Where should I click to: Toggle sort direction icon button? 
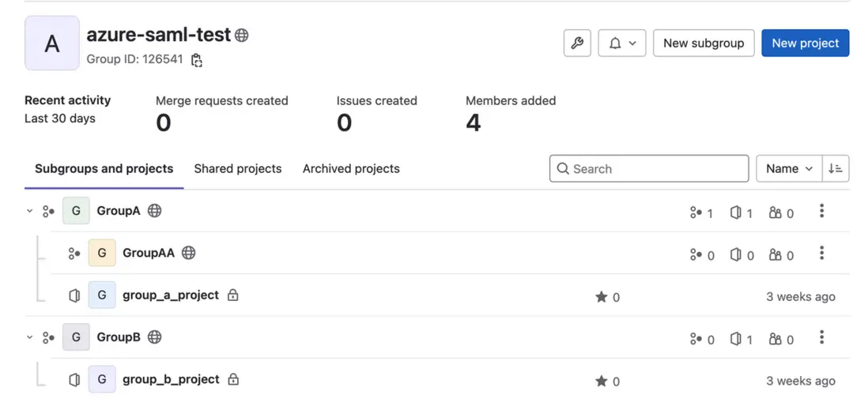(x=836, y=168)
